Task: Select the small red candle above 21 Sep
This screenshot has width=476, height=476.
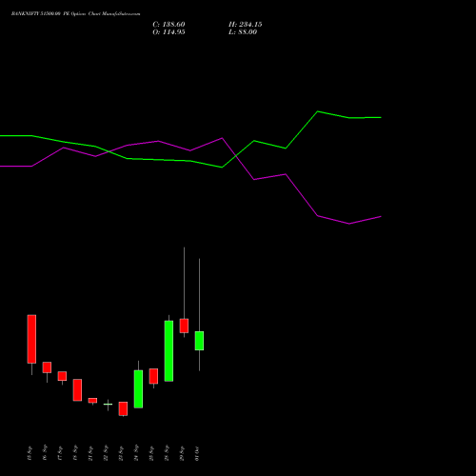Action: pyautogui.click(x=92, y=401)
